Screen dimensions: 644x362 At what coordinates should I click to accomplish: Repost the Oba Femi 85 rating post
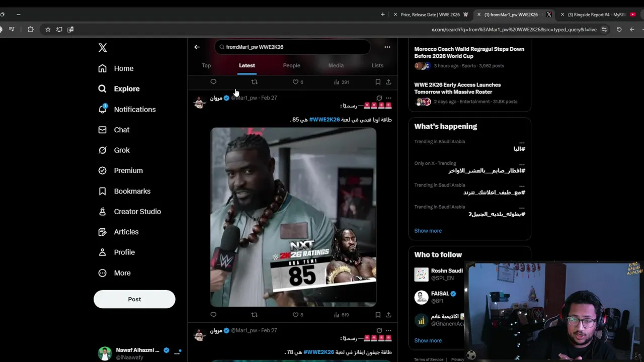coord(254,315)
